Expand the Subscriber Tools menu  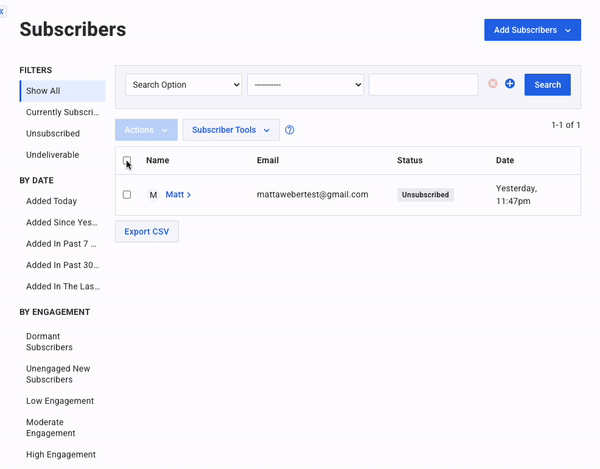pos(231,130)
